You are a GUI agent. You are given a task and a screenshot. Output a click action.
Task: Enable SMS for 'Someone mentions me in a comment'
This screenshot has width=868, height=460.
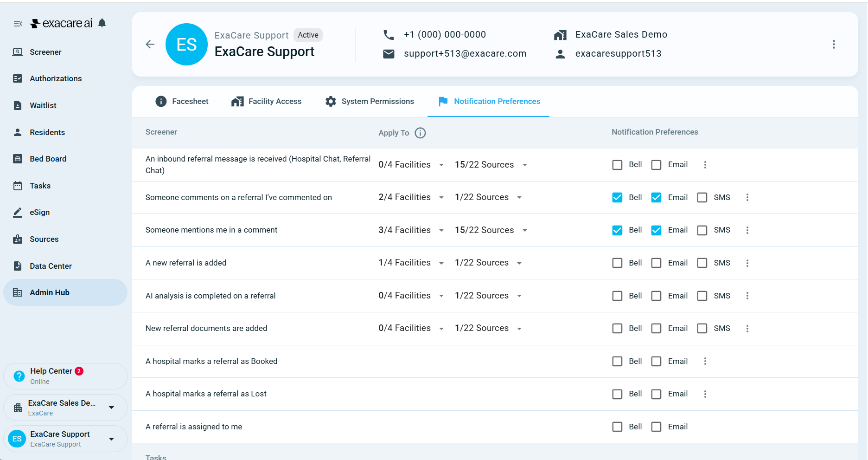coord(702,230)
